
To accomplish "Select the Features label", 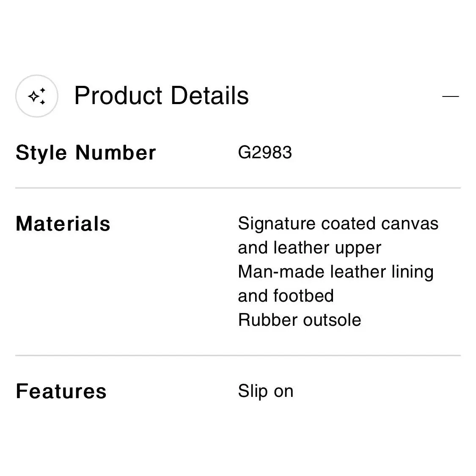I will tap(61, 391).
